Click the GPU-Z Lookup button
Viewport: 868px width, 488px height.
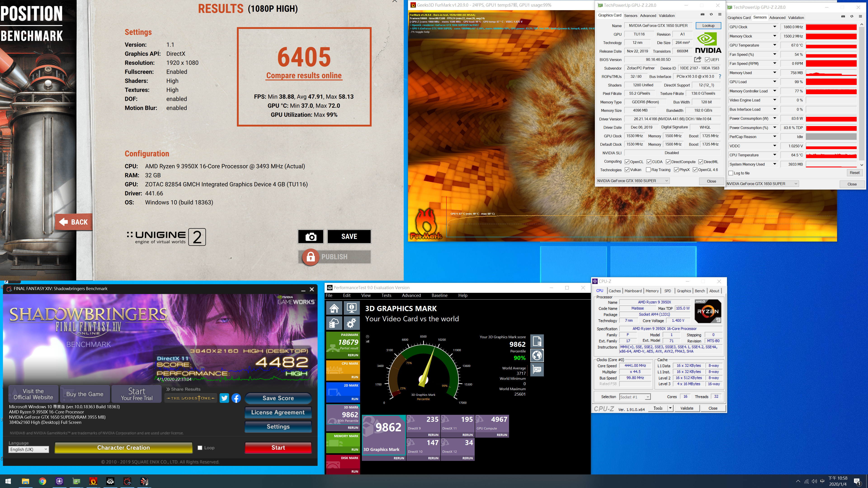point(708,26)
